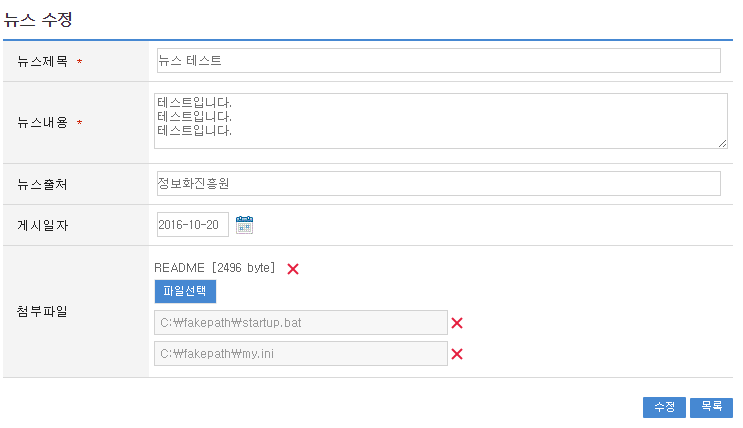Viewport: 743px width, 428px height.
Task: Click the content textarea resize handle
Action: coord(722,144)
